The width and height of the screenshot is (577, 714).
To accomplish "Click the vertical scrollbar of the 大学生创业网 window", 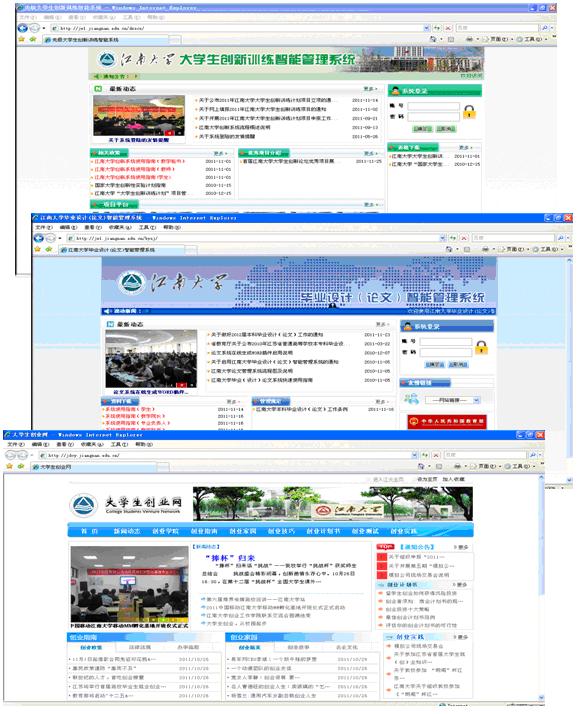I will [541, 587].
